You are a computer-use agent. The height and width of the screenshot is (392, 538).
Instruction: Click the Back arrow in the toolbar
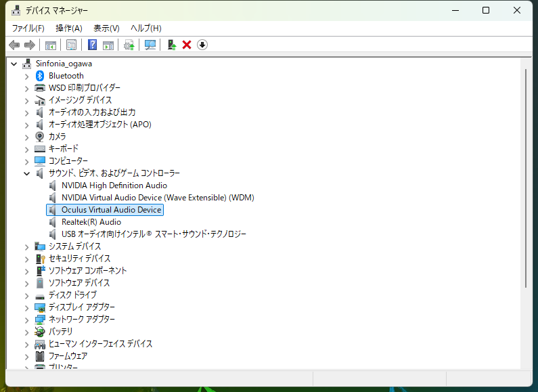(x=14, y=45)
